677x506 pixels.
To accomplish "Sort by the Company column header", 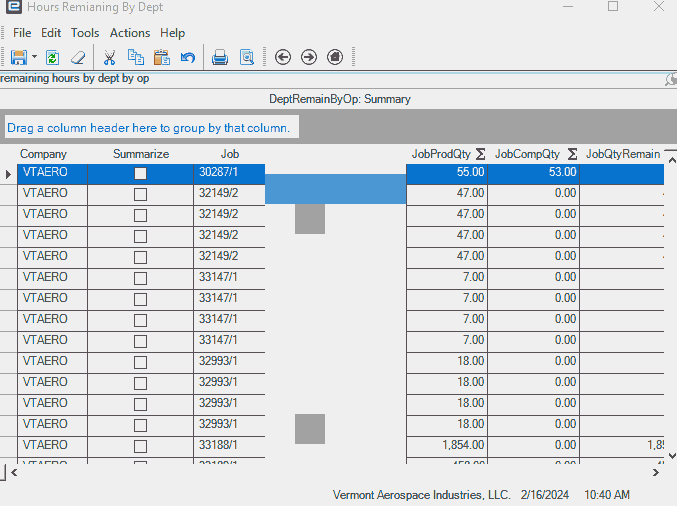I will pos(43,154).
